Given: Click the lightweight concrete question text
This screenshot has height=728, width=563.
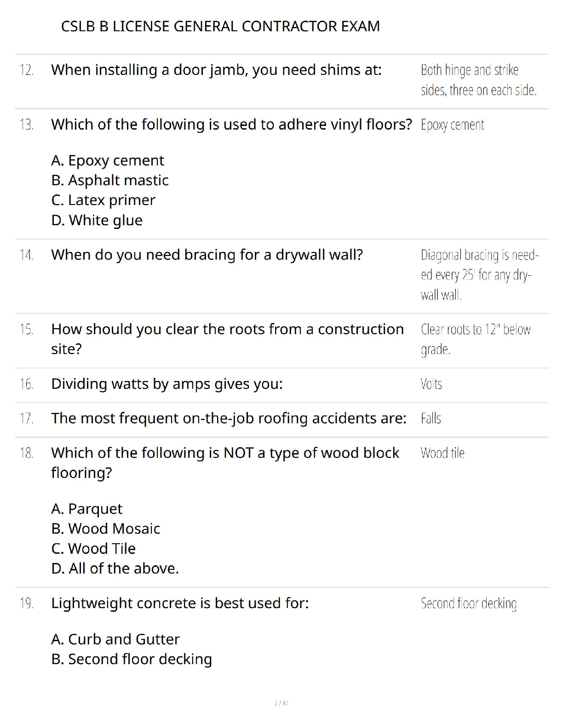Looking at the screenshot, I should click(x=180, y=603).
